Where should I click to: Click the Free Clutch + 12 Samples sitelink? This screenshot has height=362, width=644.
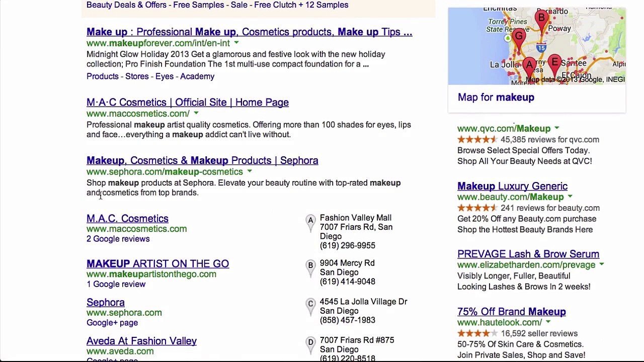tap(301, 5)
